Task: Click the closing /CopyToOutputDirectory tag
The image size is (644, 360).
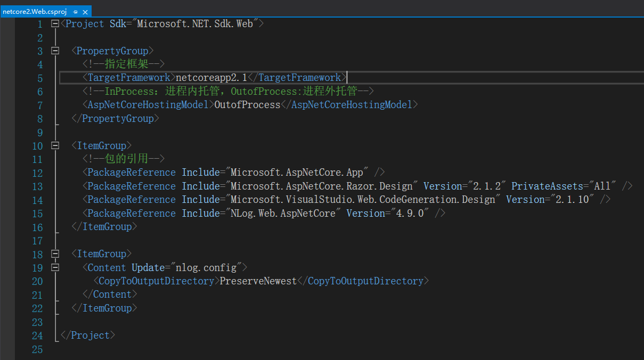Action: tap(363, 281)
